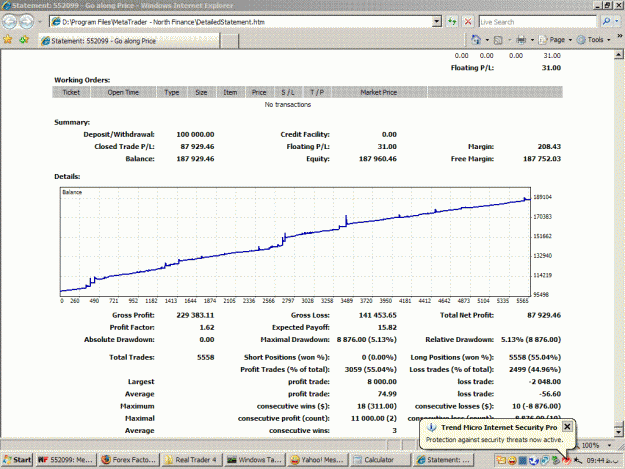Click the Refresh page icon

(452, 22)
